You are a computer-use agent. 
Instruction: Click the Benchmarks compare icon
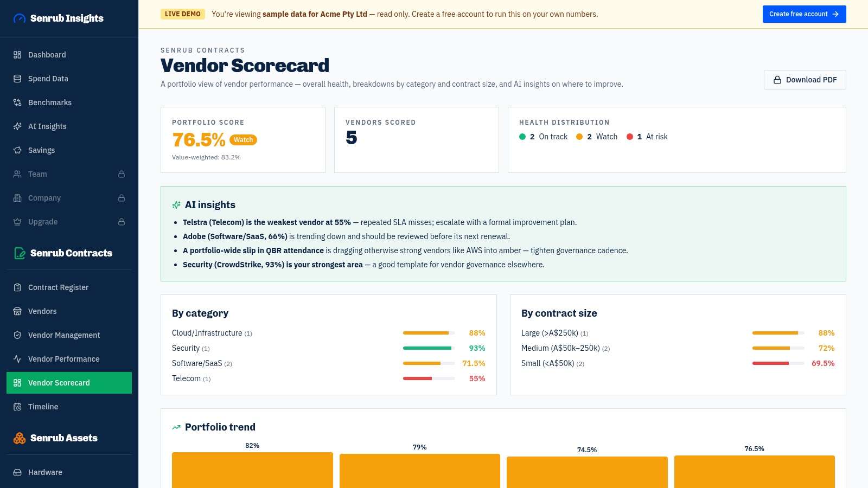point(17,102)
